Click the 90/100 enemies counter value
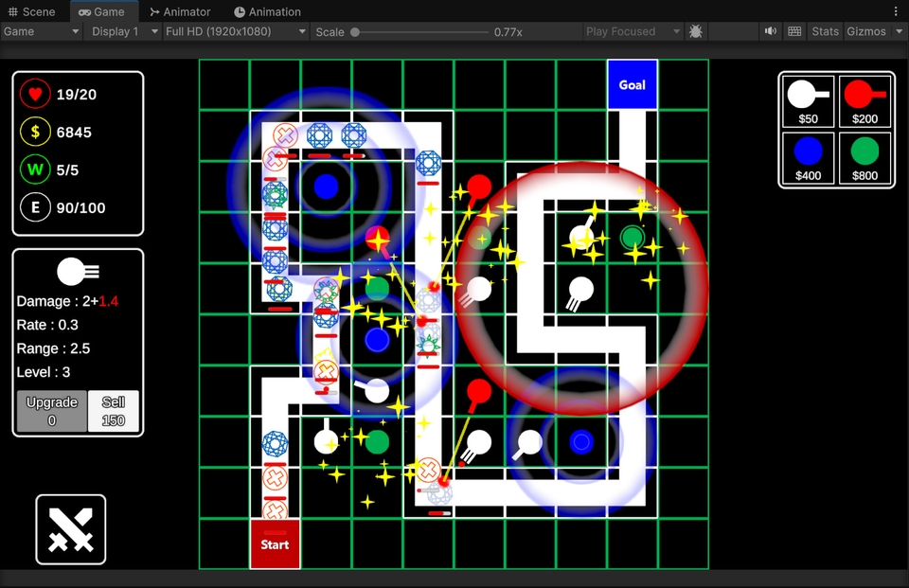This screenshot has width=909, height=588. [x=81, y=207]
